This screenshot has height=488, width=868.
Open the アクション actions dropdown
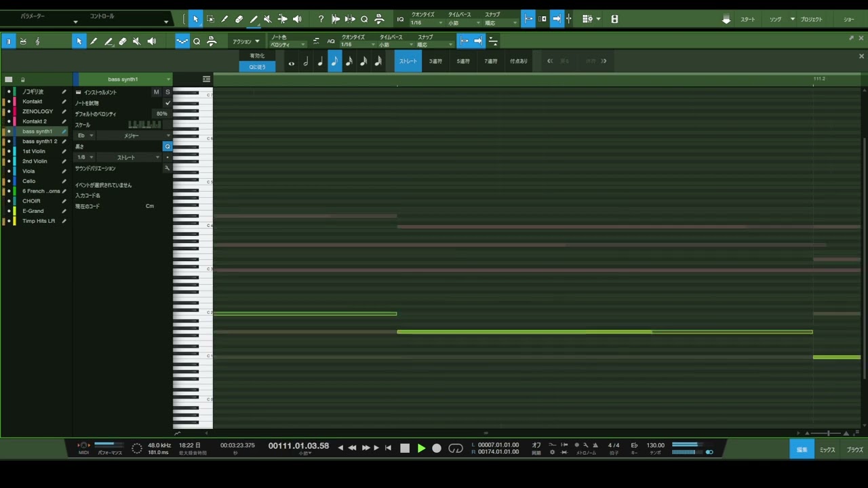(246, 41)
